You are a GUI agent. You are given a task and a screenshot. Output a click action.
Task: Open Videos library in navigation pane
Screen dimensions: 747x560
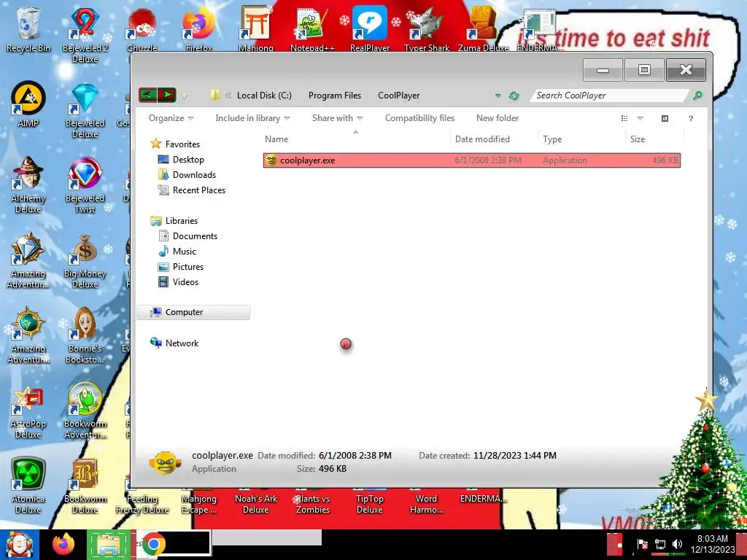tap(178, 282)
